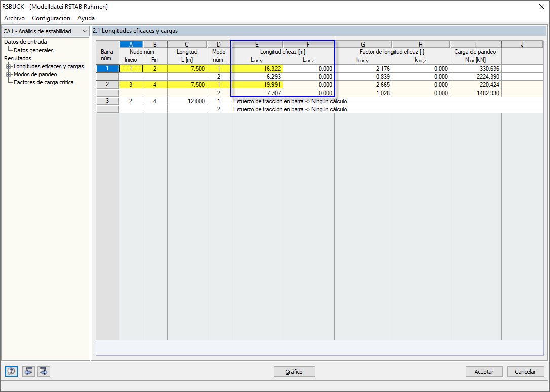Click cell with effective length 16.322

tap(257, 69)
